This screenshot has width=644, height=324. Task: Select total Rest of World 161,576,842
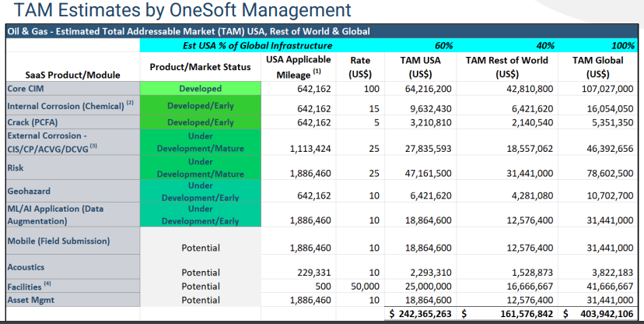pos(527,314)
